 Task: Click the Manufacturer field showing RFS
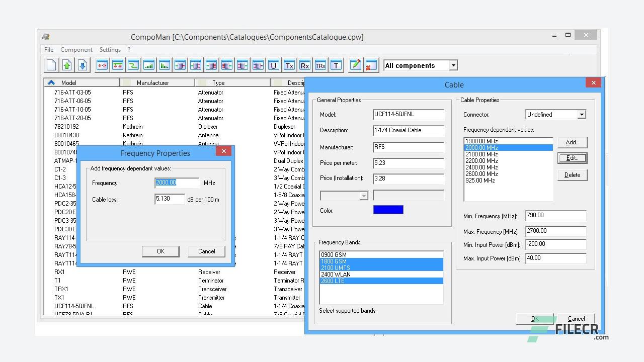point(409,147)
